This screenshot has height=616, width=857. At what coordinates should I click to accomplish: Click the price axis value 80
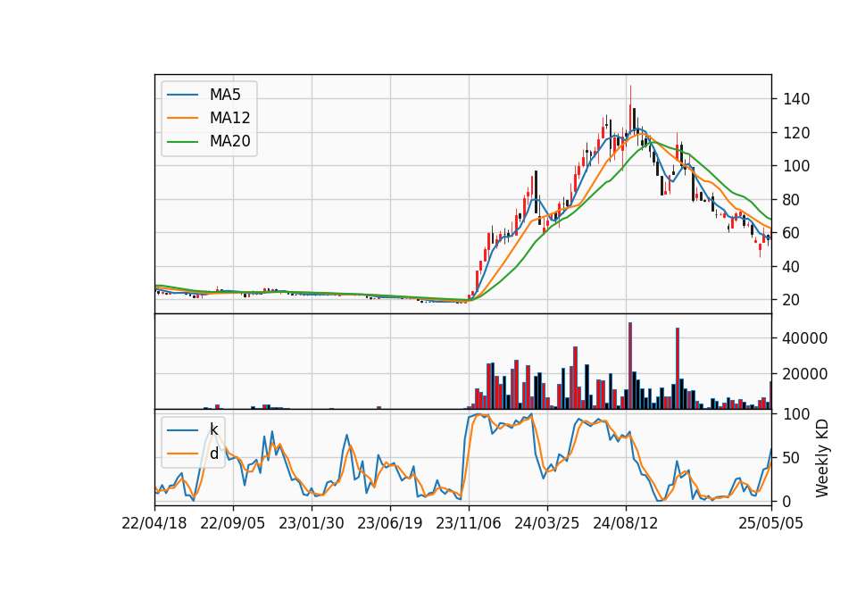(793, 200)
